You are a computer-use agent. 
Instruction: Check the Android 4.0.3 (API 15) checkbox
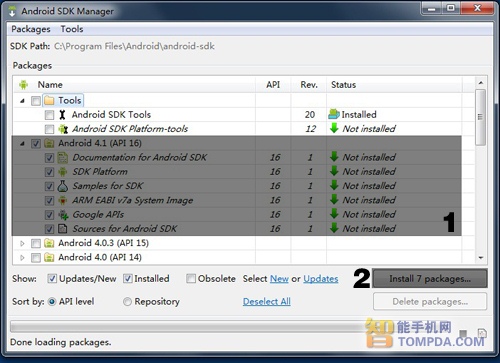point(36,244)
